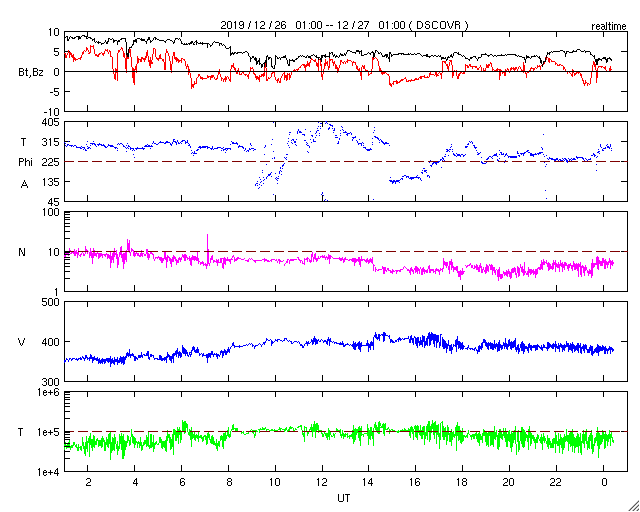Click the "realtime" label

coord(609,27)
